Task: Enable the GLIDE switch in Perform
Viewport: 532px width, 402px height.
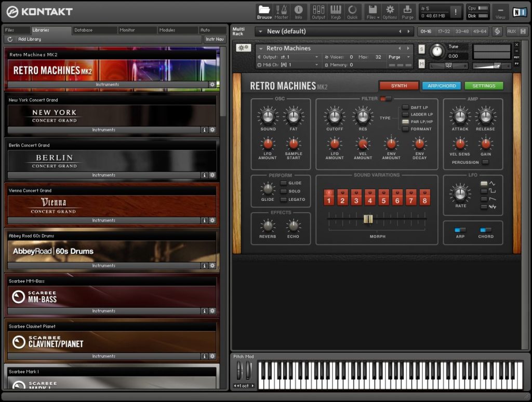Action: pyautogui.click(x=284, y=183)
